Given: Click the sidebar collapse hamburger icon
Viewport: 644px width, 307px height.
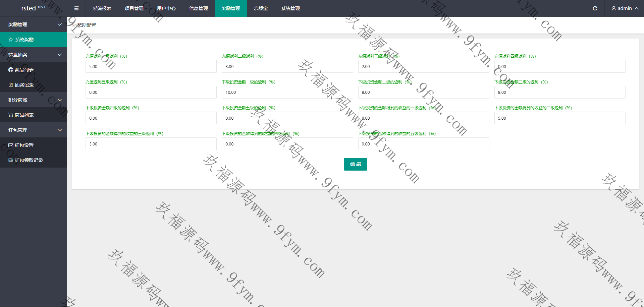Looking at the screenshot, I should click(76, 8).
